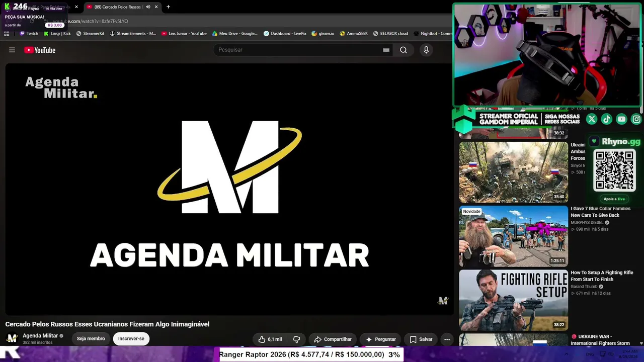Viewport: 644px width, 362px height.
Task: Click the video title text below the player
Action: (107, 324)
